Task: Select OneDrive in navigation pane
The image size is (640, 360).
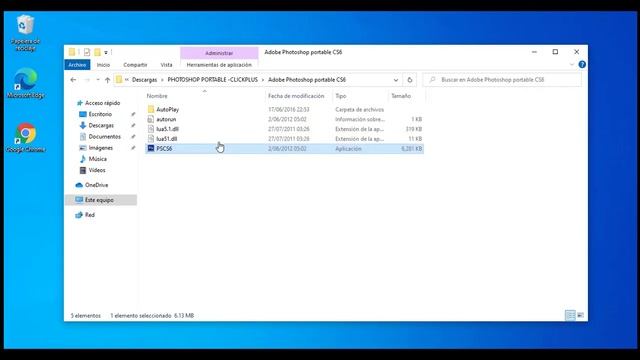Action: 96,185
